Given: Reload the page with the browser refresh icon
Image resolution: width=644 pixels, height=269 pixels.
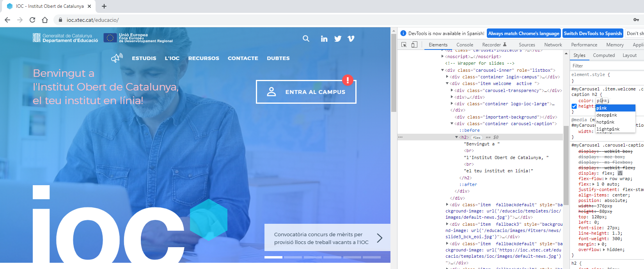Looking at the screenshot, I should 32,20.
